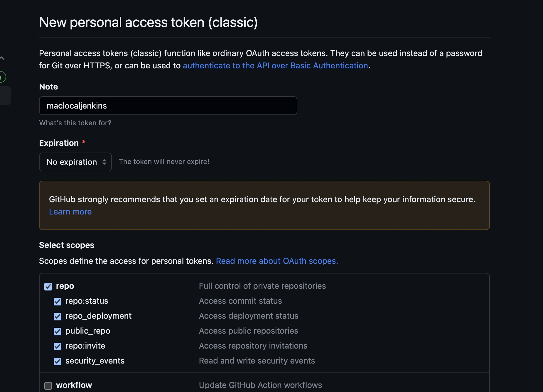Click the Note field containing maclocaljenkins

tap(168, 106)
